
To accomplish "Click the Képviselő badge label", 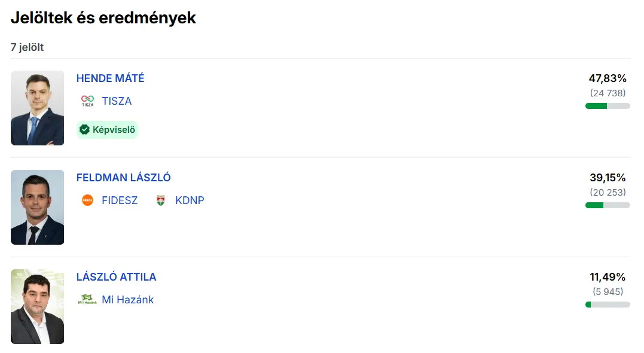I will 114,129.
